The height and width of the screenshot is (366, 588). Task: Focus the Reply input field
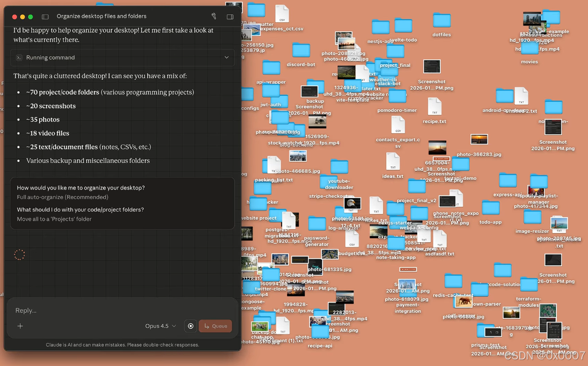122,310
